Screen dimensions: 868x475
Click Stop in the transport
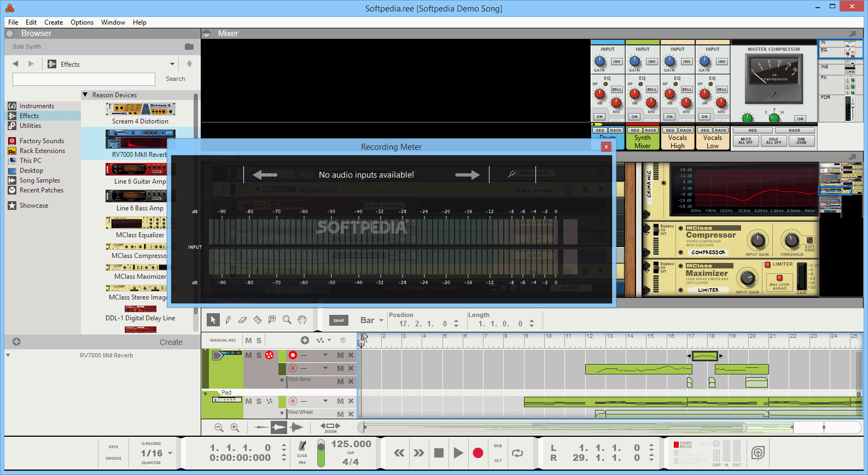tap(439, 453)
